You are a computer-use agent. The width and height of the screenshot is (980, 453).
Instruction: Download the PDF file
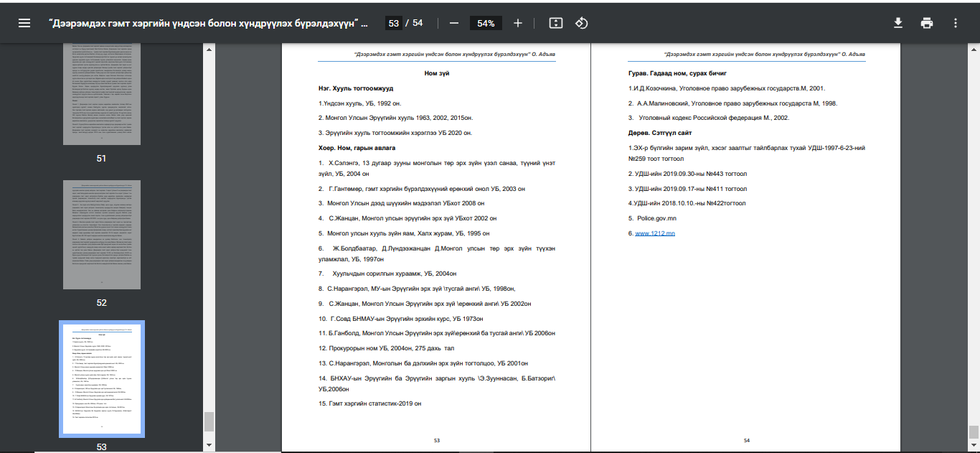point(897,23)
